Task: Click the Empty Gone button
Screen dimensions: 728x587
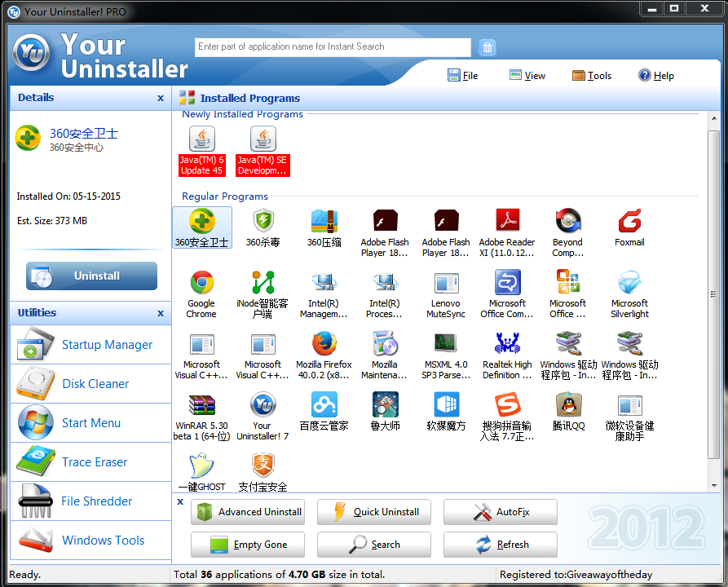Action: click(248, 545)
